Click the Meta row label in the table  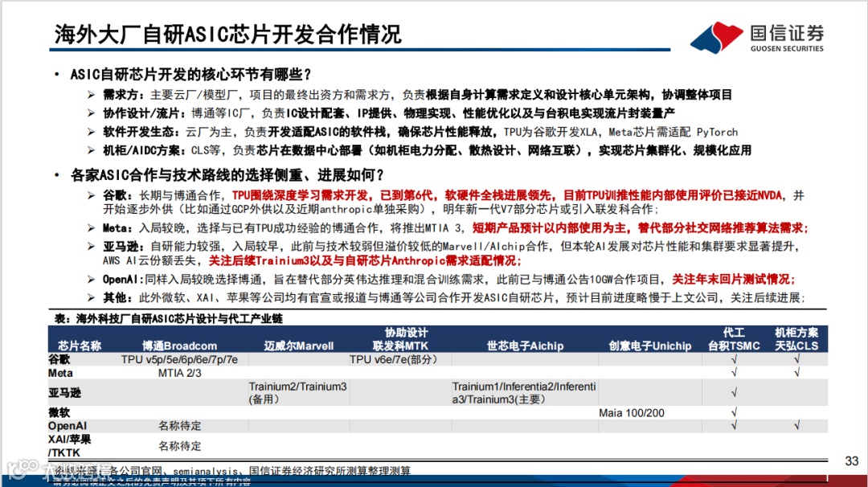[60, 373]
